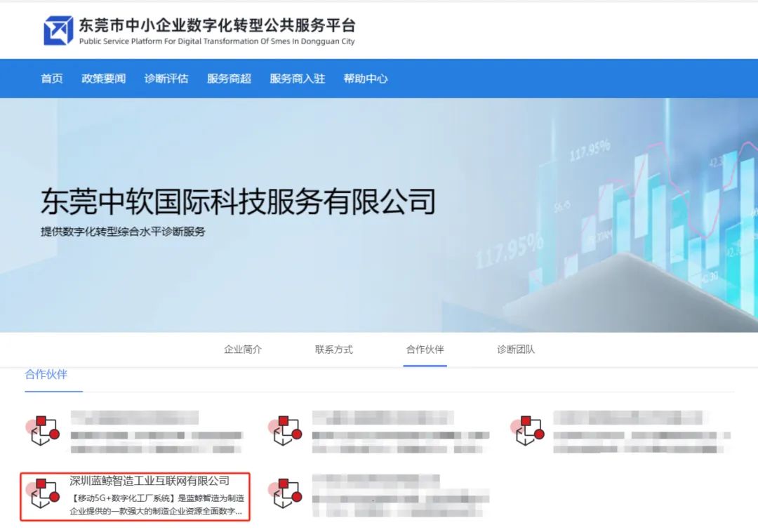758x532 pixels.
Task: Click the subtitle 提供数字化转型综合水平诊断服务
Action: tap(123, 232)
